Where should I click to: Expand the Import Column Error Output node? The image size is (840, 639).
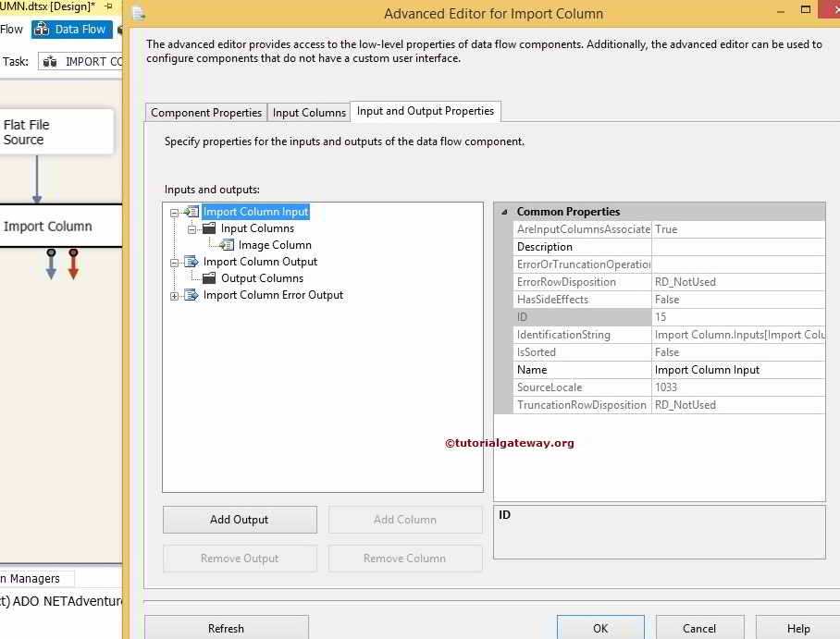[173, 295]
